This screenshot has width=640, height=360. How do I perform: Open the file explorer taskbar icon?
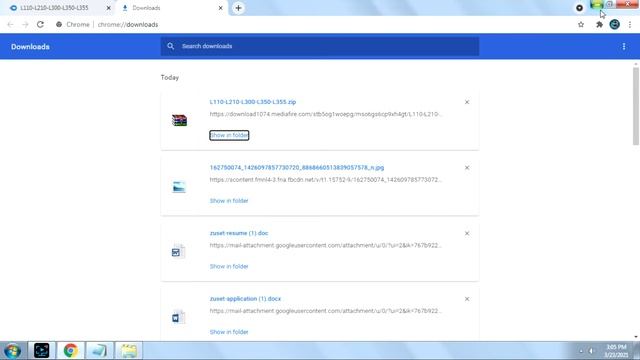click(129, 351)
